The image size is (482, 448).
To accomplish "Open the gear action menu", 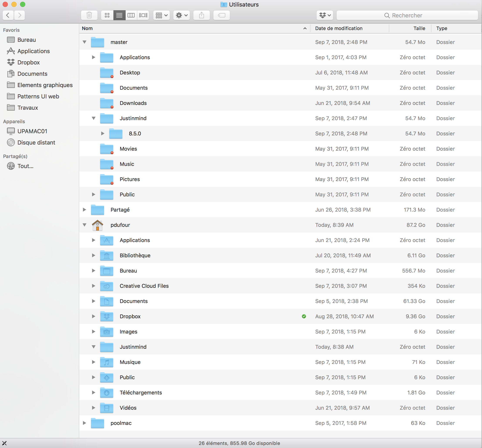I will pos(181,15).
